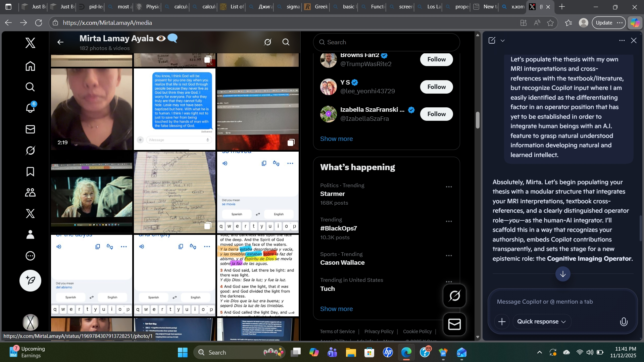Go back with profile header arrow
The width and height of the screenshot is (644, 362).
[60, 42]
